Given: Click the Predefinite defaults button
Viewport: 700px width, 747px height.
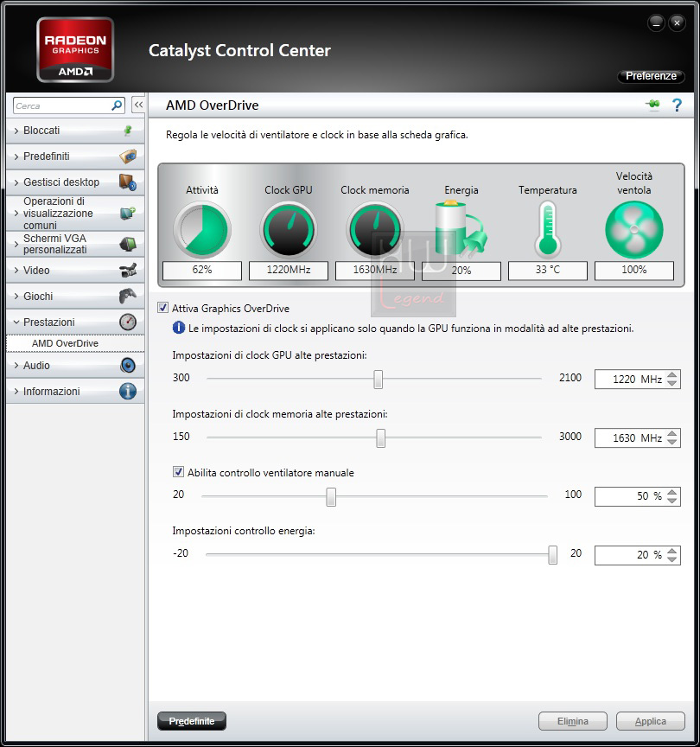Looking at the screenshot, I should [192, 721].
